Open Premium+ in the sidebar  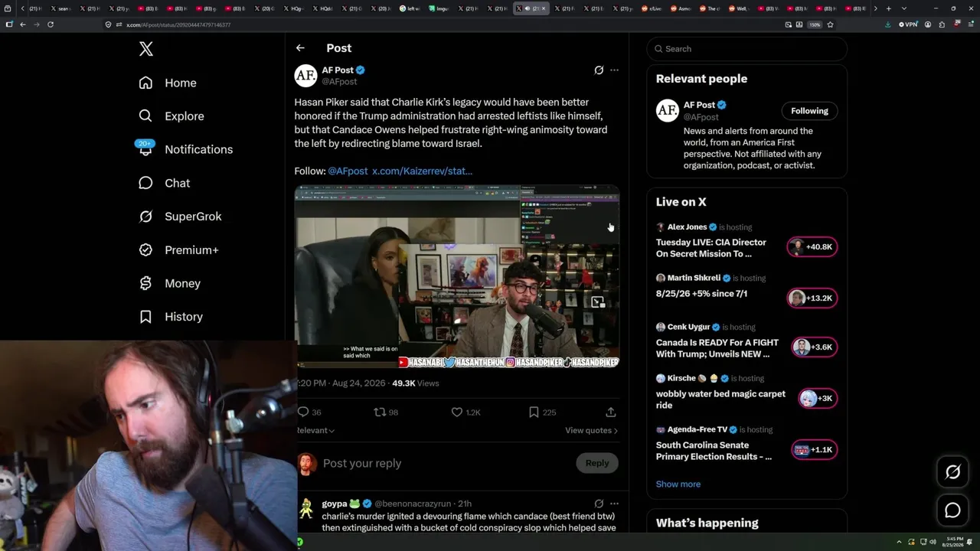pyautogui.click(x=178, y=249)
